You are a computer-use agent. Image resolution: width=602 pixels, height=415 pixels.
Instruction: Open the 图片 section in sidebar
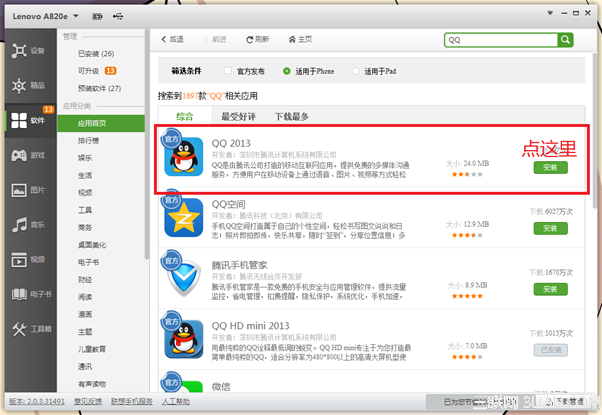[x=30, y=190]
